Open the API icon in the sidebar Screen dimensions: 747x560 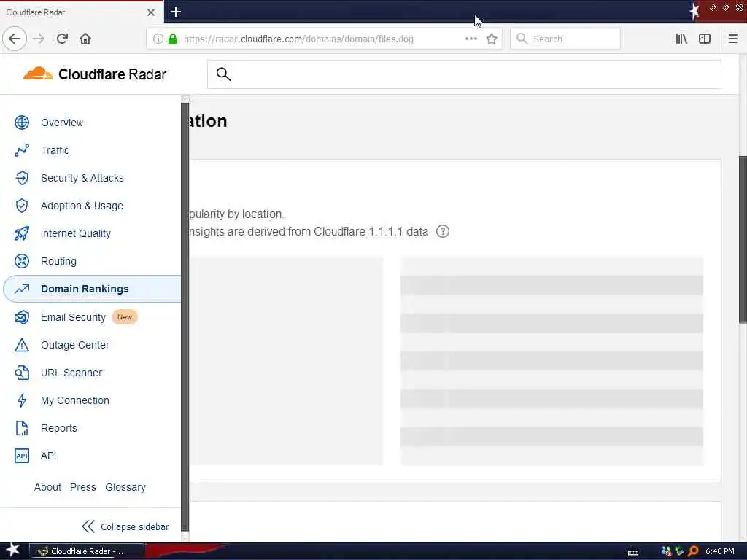pyautogui.click(x=22, y=456)
